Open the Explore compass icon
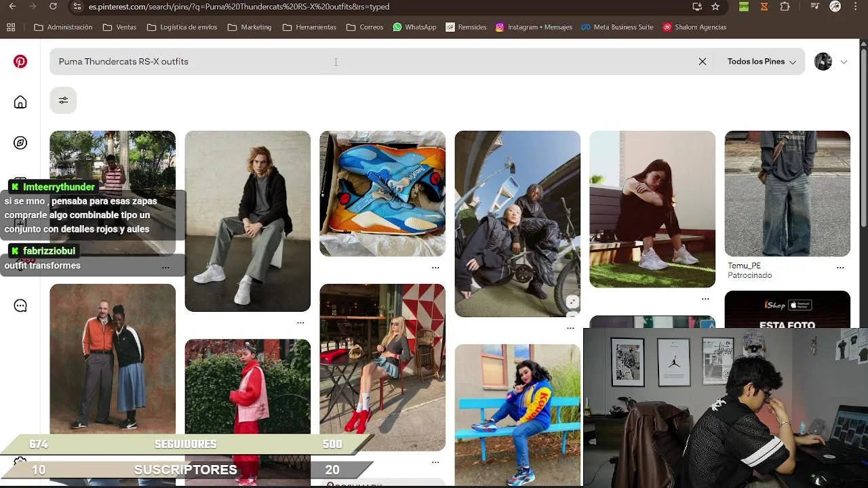Image resolution: width=868 pixels, height=488 pixels. (20, 143)
